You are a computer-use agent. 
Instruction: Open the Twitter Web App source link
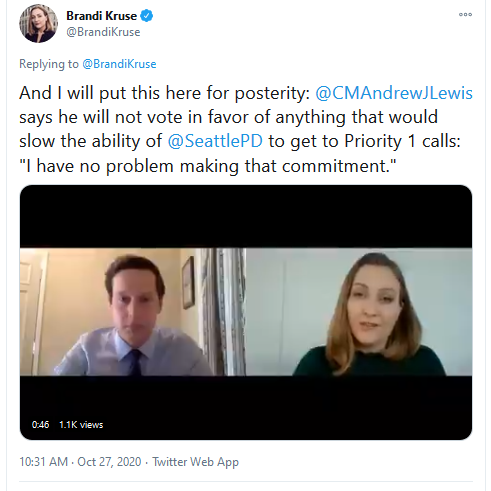point(196,462)
